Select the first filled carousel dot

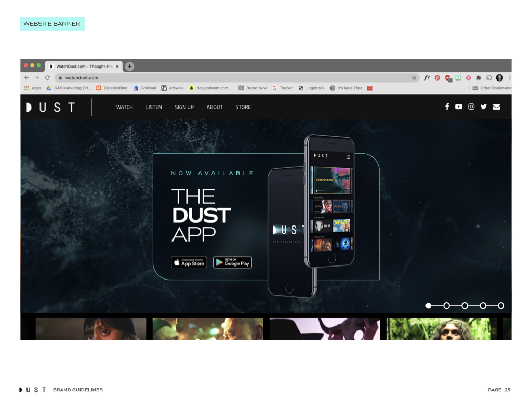coord(429,305)
